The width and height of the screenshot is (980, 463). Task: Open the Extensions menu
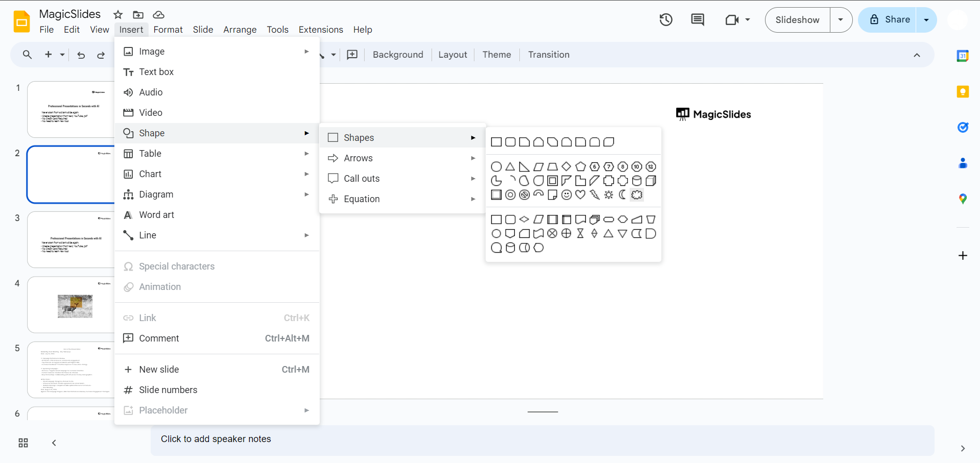(x=321, y=30)
